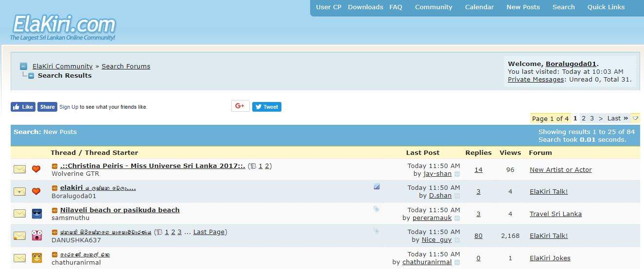Go to last post by jay-shan icon
This screenshot has width=644, height=269.
457,174
